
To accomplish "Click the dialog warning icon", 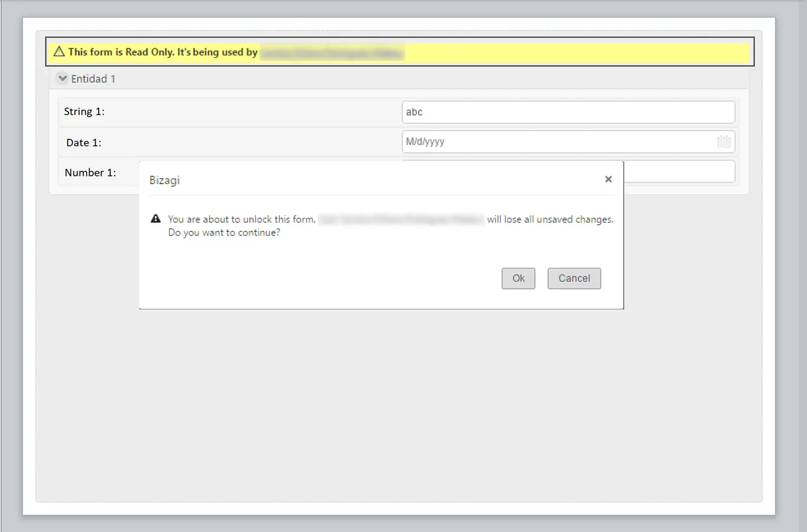I will coord(155,218).
